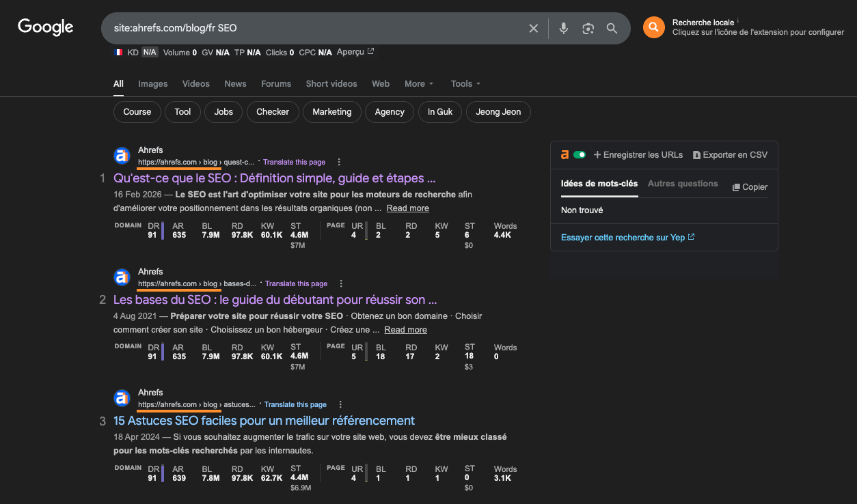Image resolution: width=857 pixels, height=504 pixels.
Task: Click the magnifying glass search icon
Action: click(612, 28)
